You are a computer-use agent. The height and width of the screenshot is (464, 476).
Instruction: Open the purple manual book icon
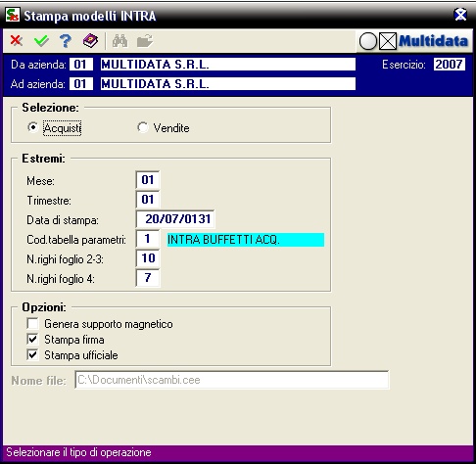point(90,41)
